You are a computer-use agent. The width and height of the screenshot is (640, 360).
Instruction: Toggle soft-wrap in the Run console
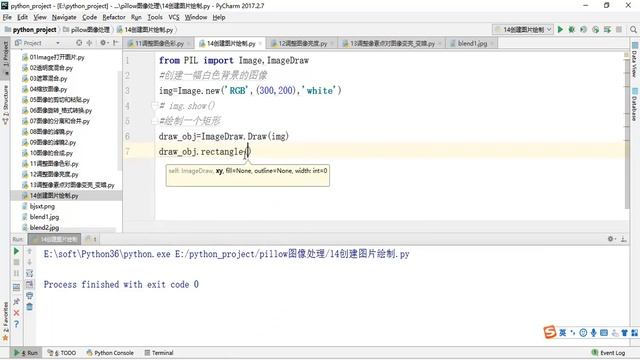(x=29, y=273)
